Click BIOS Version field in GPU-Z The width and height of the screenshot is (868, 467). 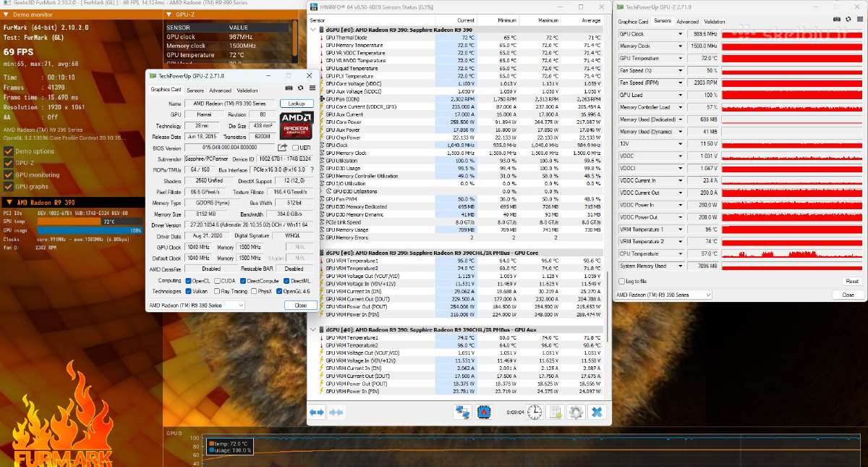[x=230, y=148]
